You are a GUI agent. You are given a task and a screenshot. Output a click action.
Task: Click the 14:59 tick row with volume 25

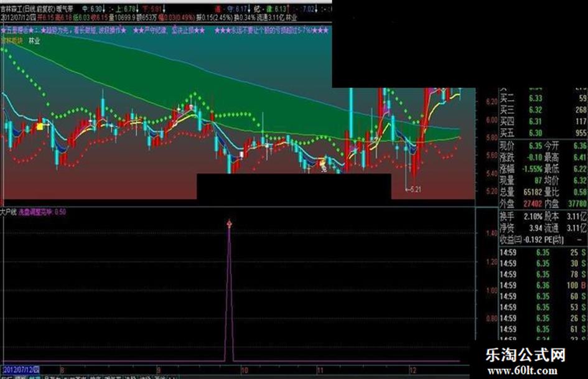tap(543, 253)
